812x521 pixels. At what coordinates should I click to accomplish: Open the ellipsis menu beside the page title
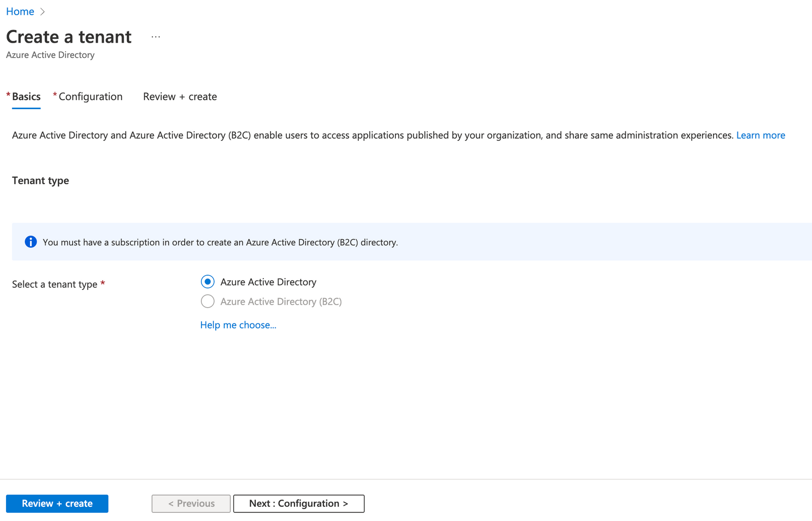[x=155, y=36]
